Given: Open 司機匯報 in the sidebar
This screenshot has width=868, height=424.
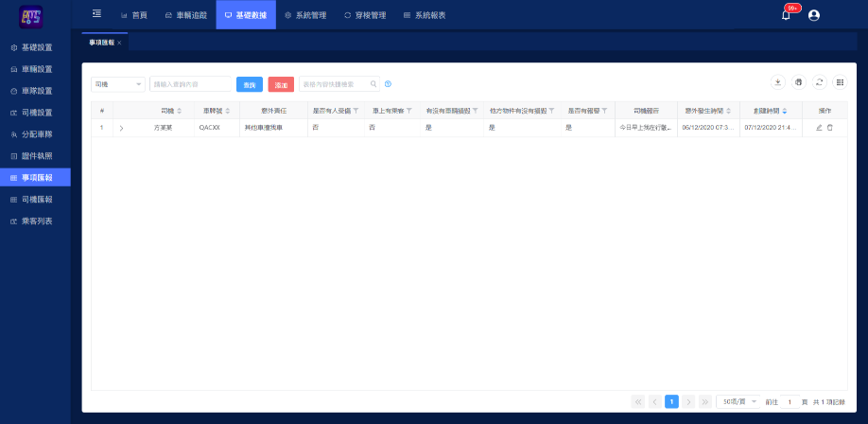Looking at the screenshot, I should [37, 200].
